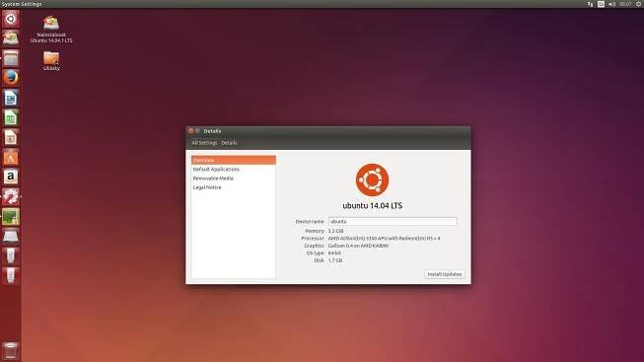Select Default Applications in the sidebar
644x362 pixels.
[234, 170]
